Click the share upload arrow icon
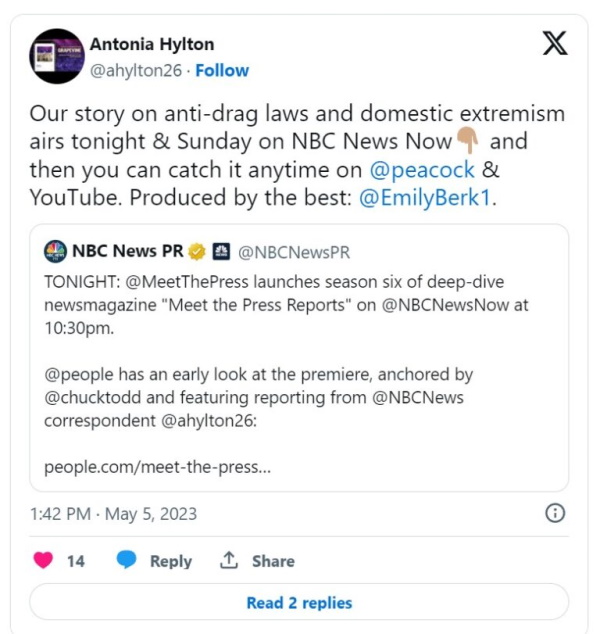 coord(229,560)
